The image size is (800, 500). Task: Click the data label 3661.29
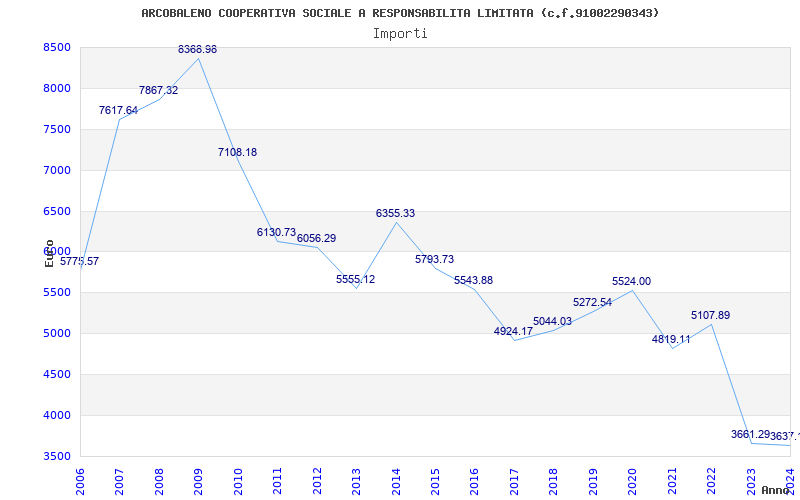(750, 434)
